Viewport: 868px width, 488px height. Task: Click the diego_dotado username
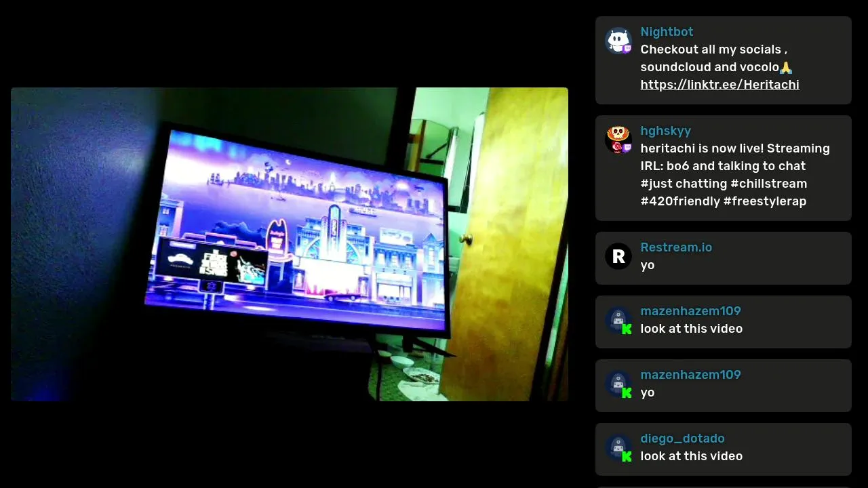click(682, 439)
